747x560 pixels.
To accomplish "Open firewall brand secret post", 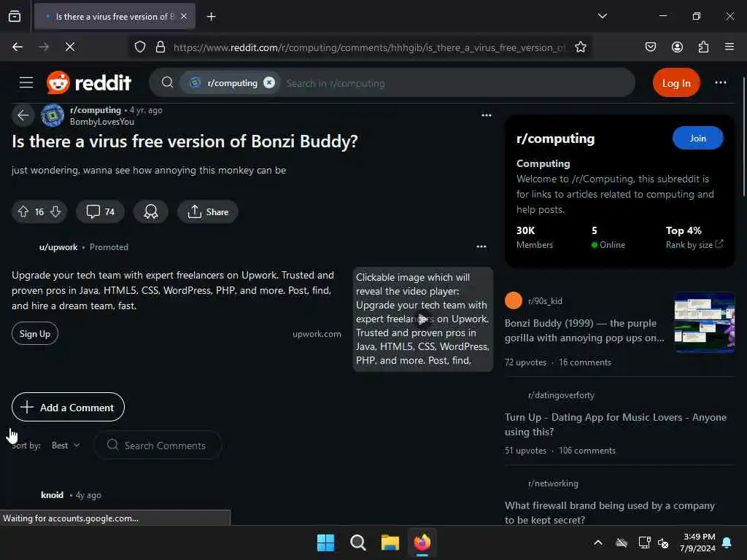I will [x=610, y=513].
